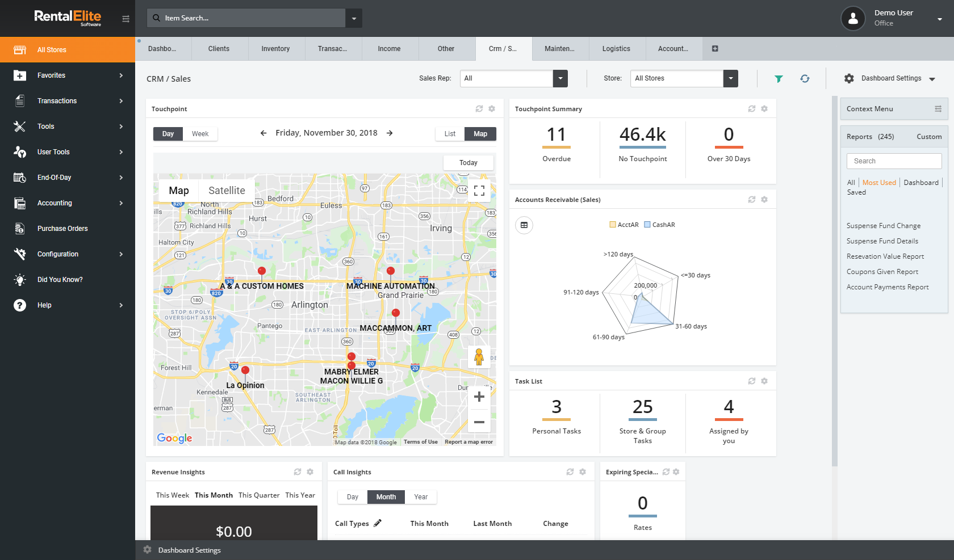Click the grid icon in Accounts Receivable widget
The width and height of the screenshot is (954, 560).
click(524, 225)
